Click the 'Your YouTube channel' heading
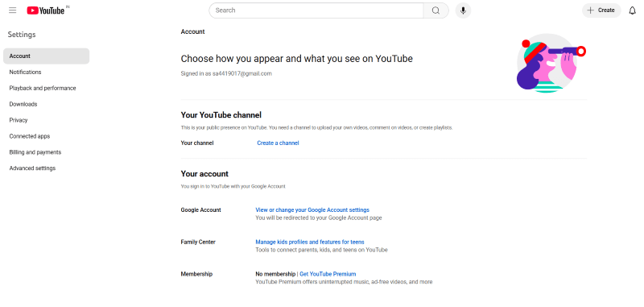The width and height of the screenshot is (644, 307). point(221,115)
